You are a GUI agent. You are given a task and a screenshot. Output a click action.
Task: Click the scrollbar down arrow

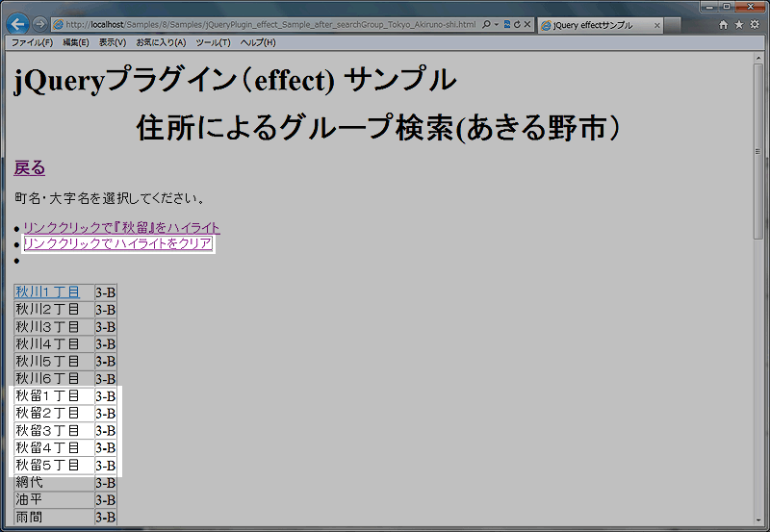pyautogui.click(x=758, y=520)
